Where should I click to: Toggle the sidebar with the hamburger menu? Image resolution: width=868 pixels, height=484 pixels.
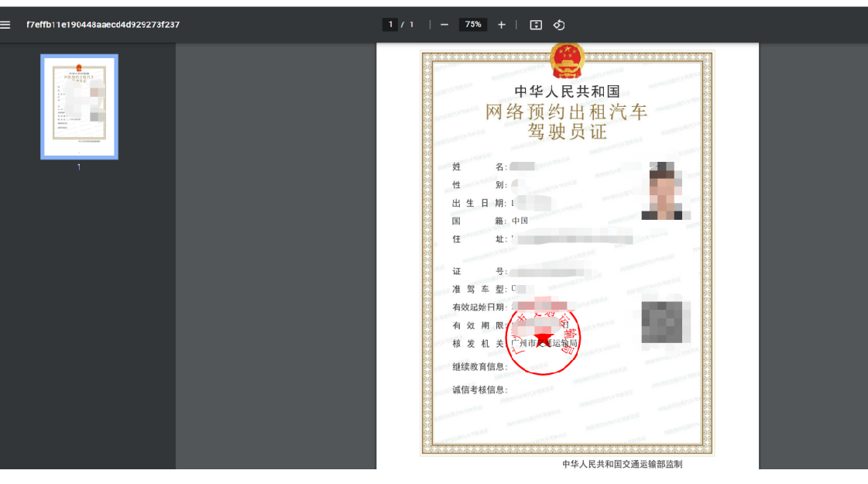pyautogui.click(x=5, y=25)
